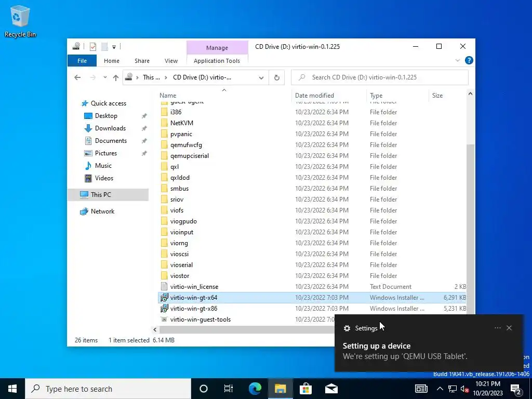Switch to the View ribbon tab

point(171,61)
